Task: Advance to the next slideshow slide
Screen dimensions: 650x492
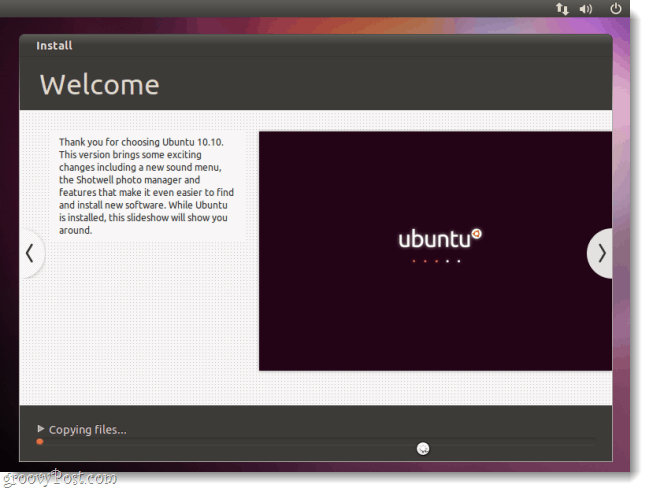Action: (600, 253)
